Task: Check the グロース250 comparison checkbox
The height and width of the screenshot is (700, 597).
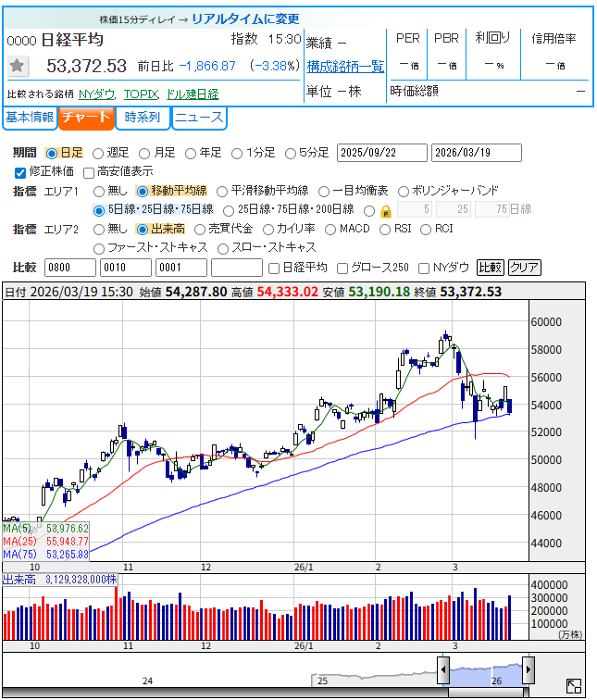Action: click(x=342, y=269)
